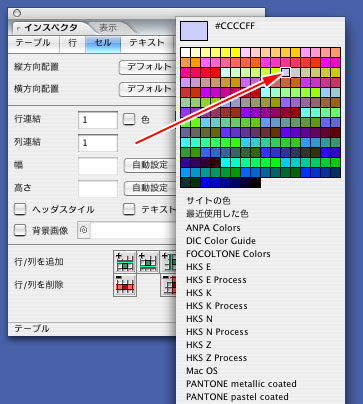
Task: Switch to the インスペクタ tab
Action: click(51, 27)
